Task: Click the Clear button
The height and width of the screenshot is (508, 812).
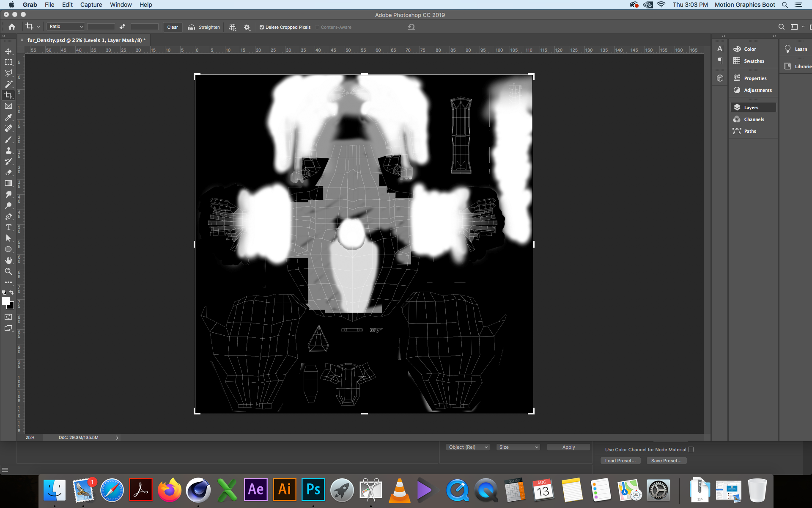Action: [x=173, y=27]
